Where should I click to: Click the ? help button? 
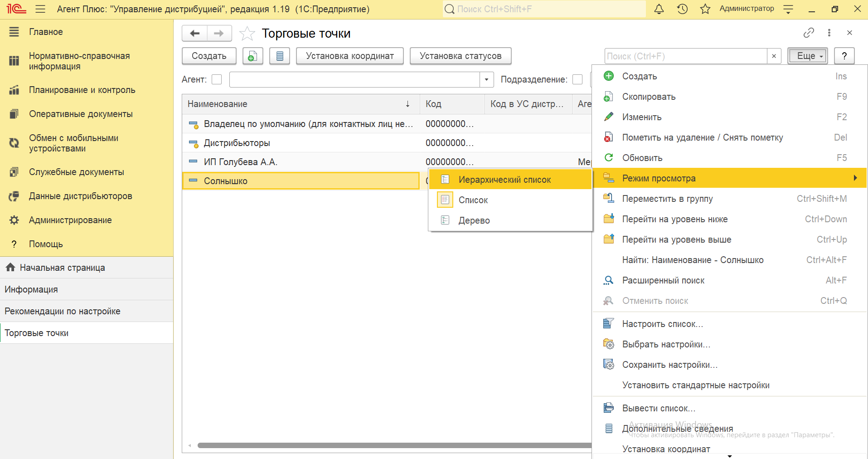click(844, 56)
